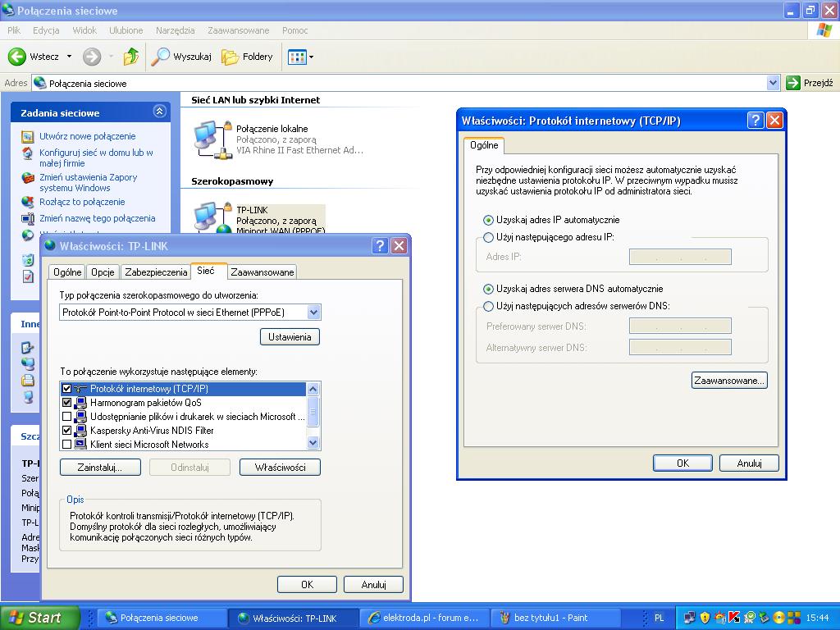Check Klient sieci Microsoft Networks checkbox

click(x=67, y=445)
